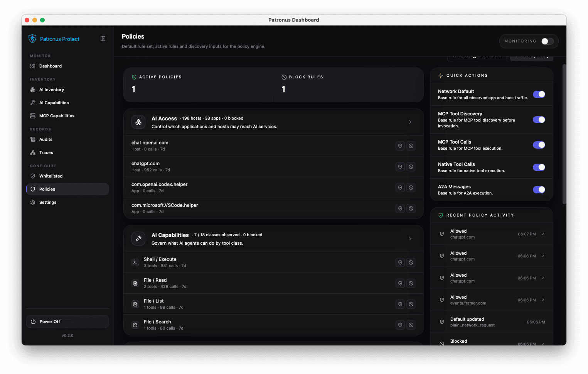Allow chat.openai.com with its shield icon
Image resolution: width=588 pixels, height=374 pixels.
click(400, 146)
